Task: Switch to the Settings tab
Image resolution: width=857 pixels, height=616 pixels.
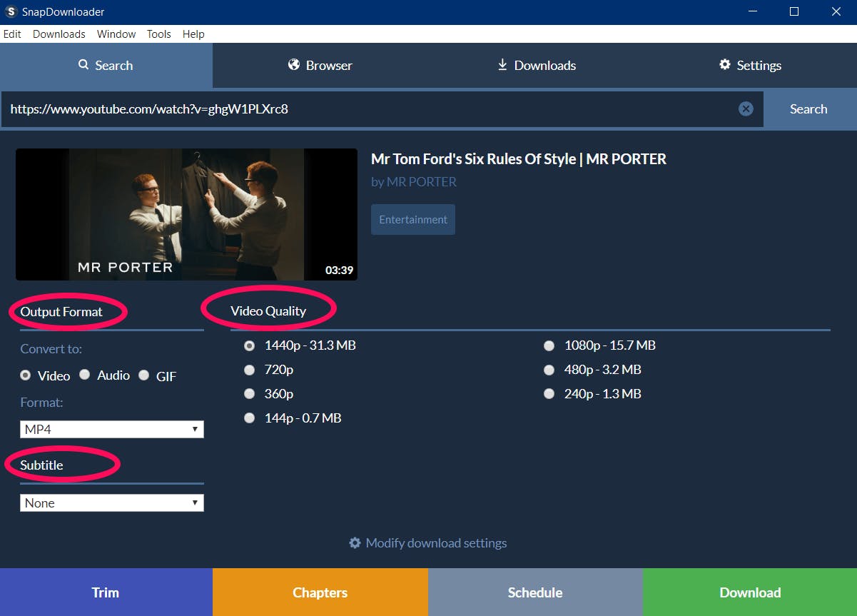Action: (750, 65)
